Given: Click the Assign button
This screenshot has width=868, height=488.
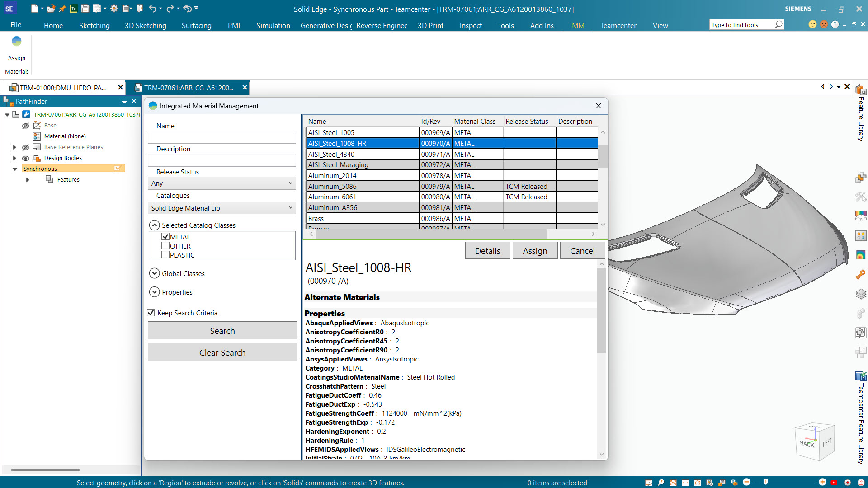Looking at the screenshot, I should tap(535, 250).
